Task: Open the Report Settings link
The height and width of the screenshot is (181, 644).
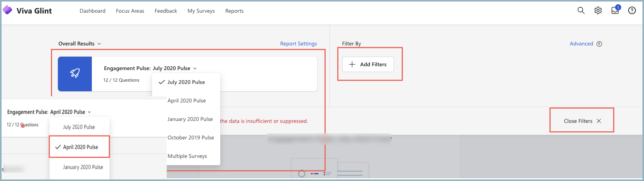Action: tap(299, 44)
